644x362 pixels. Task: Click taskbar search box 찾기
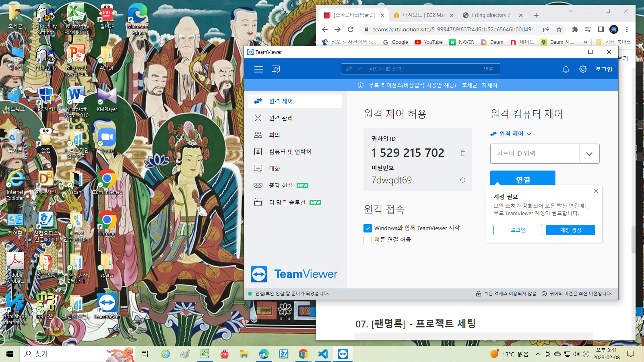[76, 354]
